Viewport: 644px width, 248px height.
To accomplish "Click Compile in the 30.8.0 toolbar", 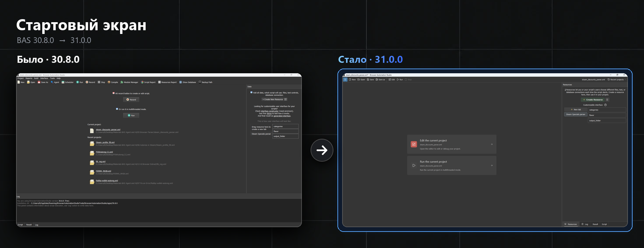I will pos(113,82).
